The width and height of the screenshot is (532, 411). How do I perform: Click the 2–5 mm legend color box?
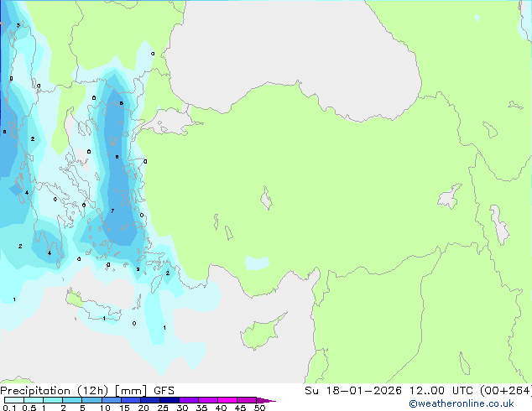[72, 400]
